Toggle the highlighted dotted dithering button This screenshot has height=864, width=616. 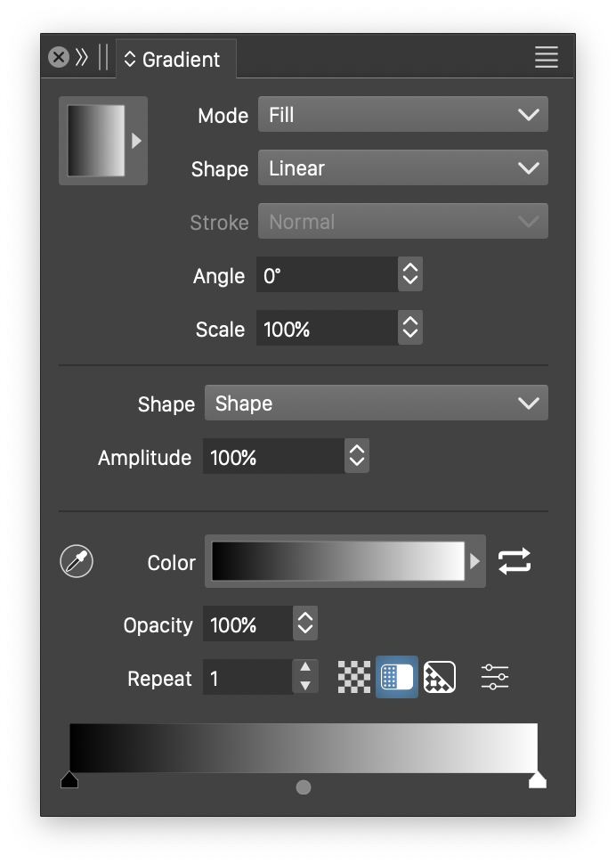tap(397, 677)
